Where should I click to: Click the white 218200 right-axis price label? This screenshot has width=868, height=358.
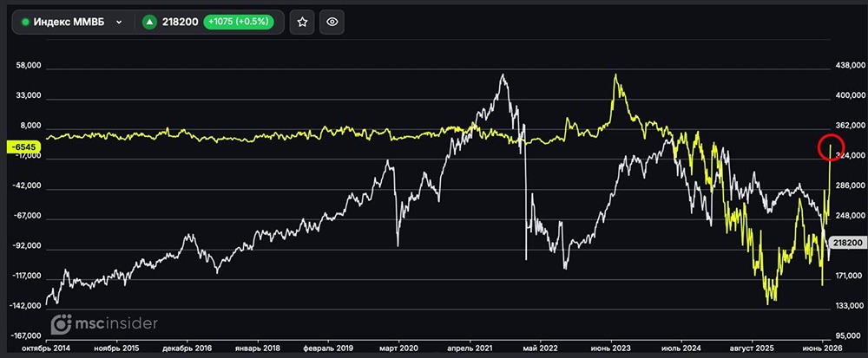point(847,243)
